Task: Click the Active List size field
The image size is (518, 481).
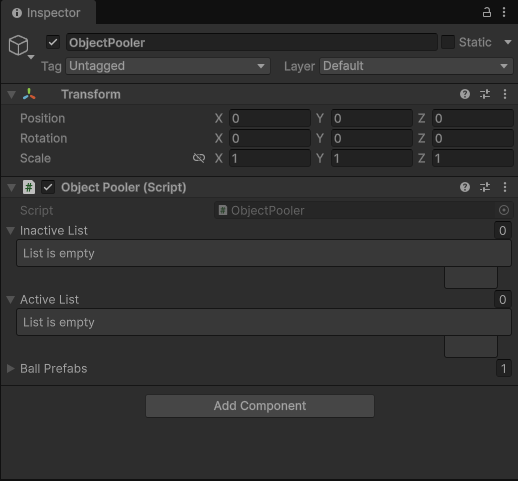Action: pyautogui.click(x=503, y=299)
